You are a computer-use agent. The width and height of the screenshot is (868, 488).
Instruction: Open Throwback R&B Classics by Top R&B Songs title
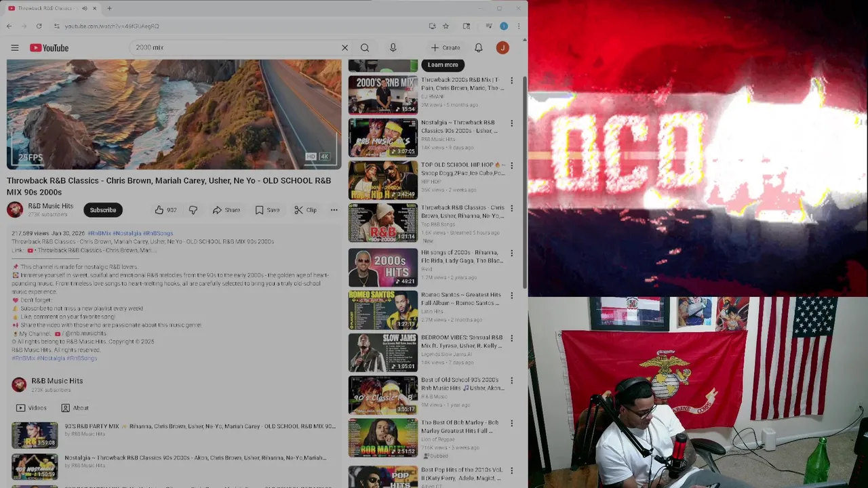462,211
